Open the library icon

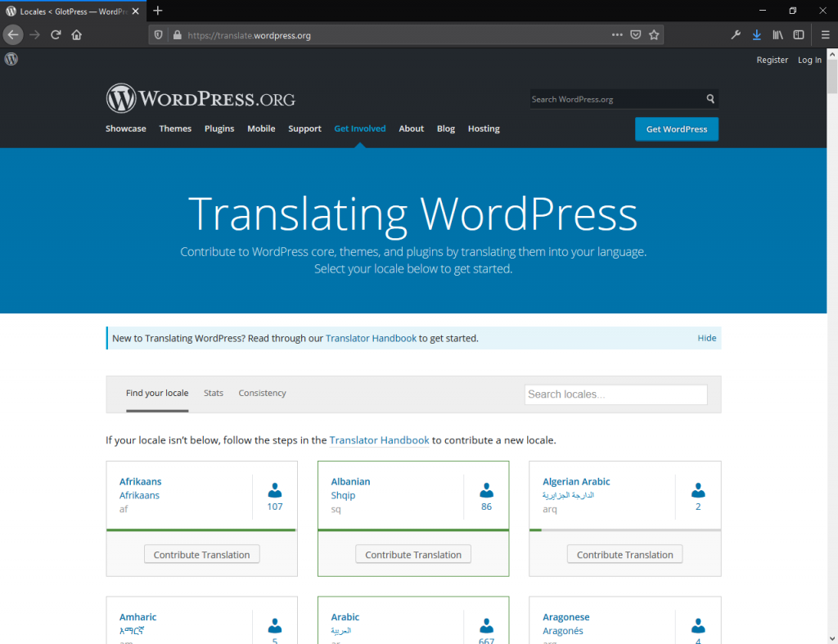coord(777,34)
